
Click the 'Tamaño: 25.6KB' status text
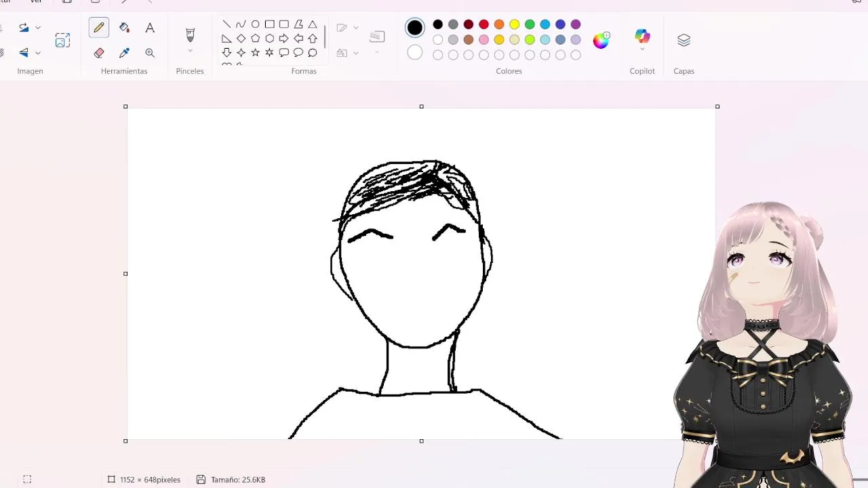[238, 480]
